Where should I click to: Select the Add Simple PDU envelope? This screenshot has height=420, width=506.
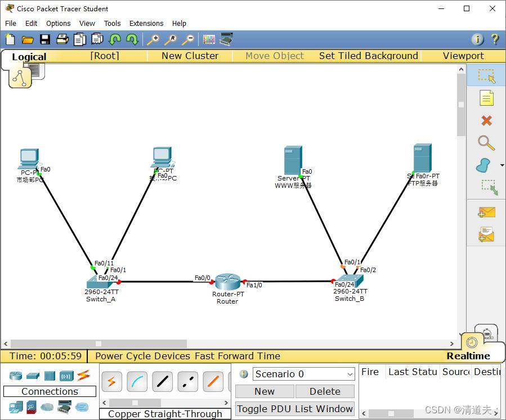(486, 213)
